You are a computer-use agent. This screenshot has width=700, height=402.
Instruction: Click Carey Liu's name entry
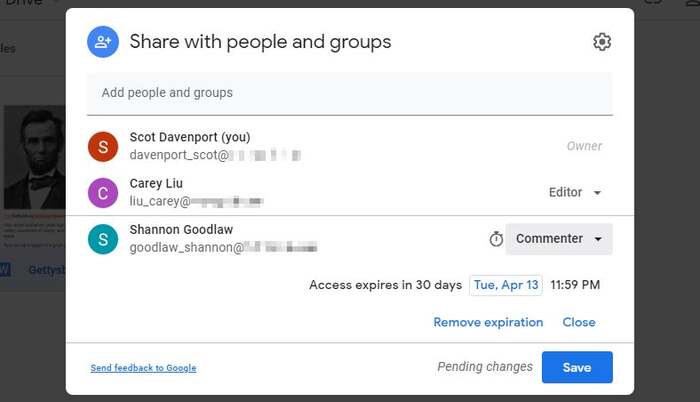tap(156, 184)
